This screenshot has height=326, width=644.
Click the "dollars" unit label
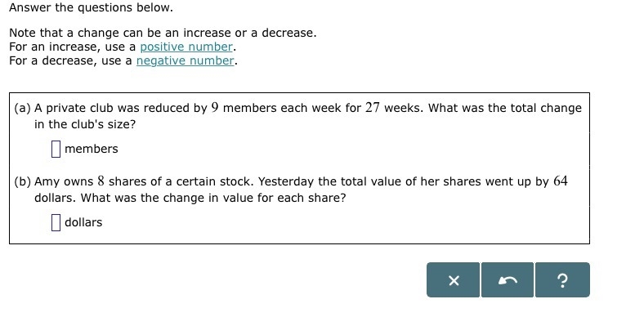pyautogui.click(x=83, y=222)
